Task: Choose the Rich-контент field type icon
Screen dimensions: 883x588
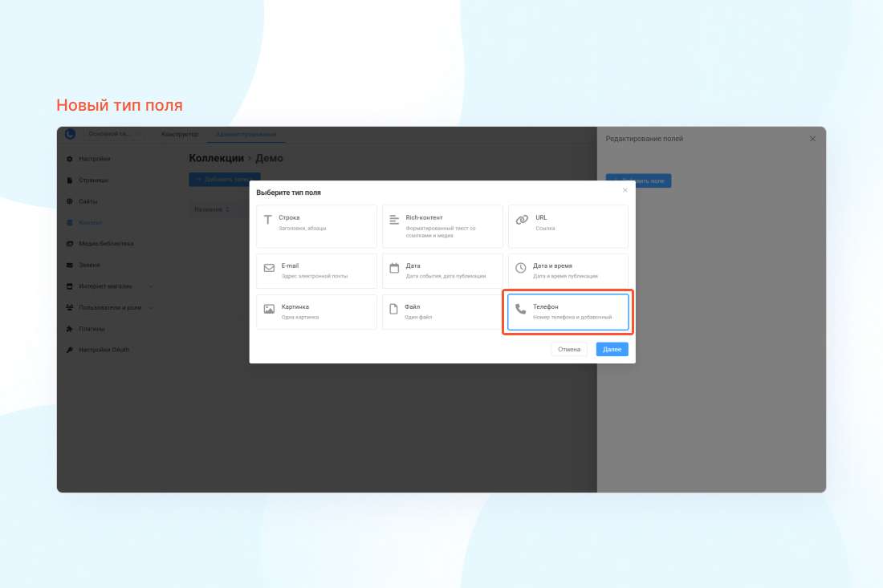Action: [394, 220]
